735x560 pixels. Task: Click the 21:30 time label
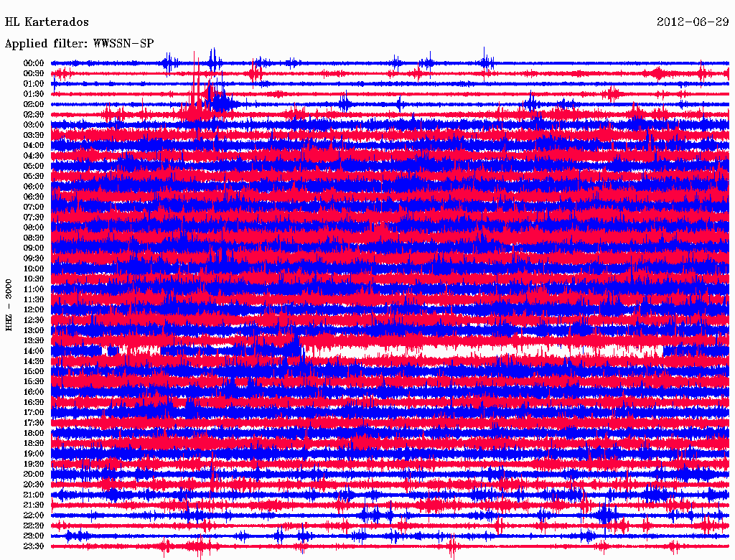point(34,505)
